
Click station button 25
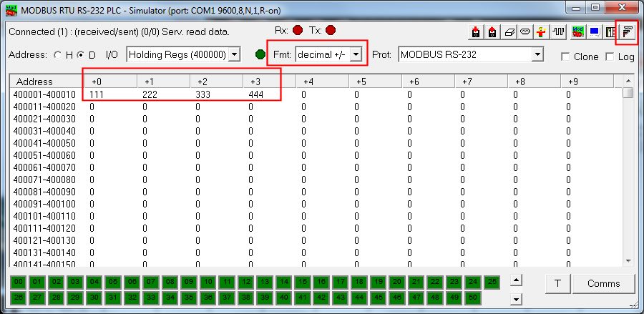(492, 282)
